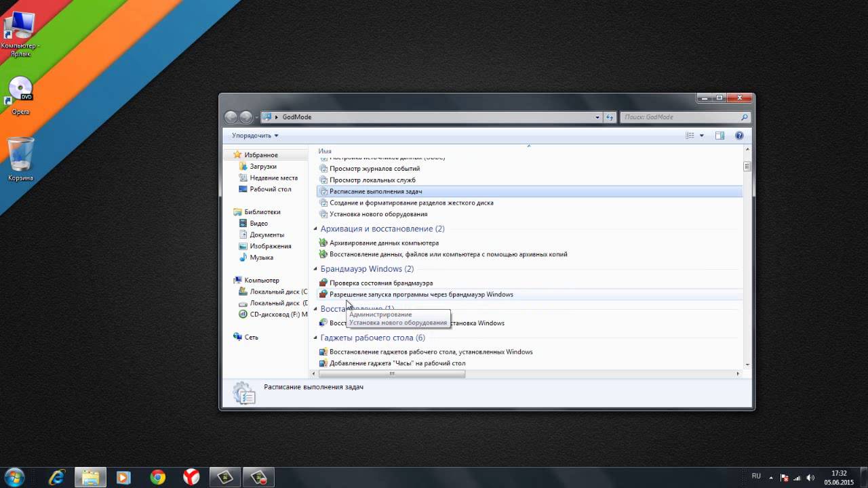Open the Изображения library icon

(243, 246)
